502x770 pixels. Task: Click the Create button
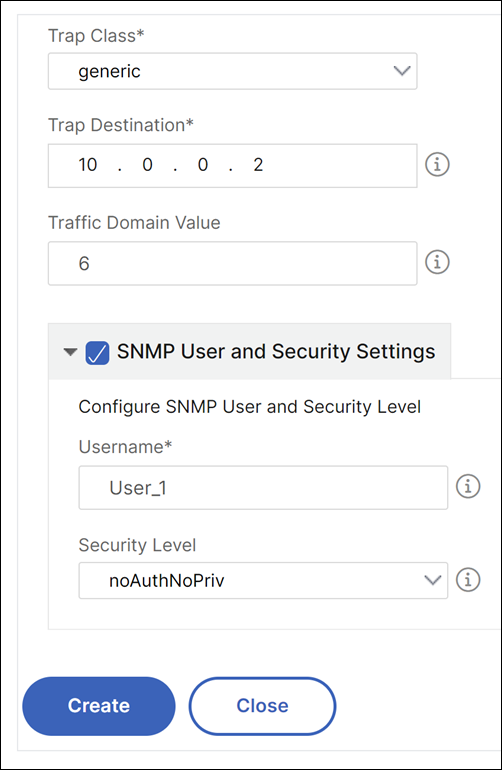click(99, 706)
